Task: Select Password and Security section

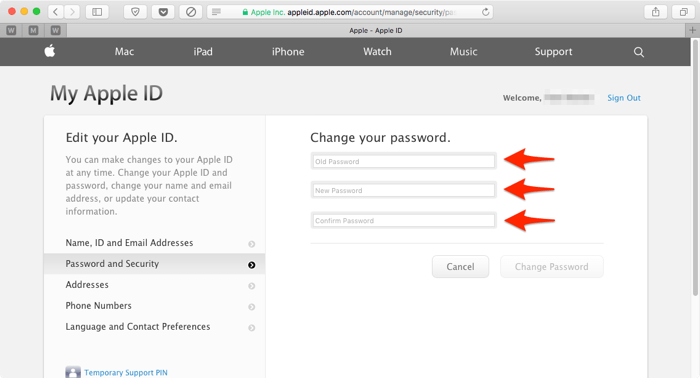Action: tap(154, 264)
